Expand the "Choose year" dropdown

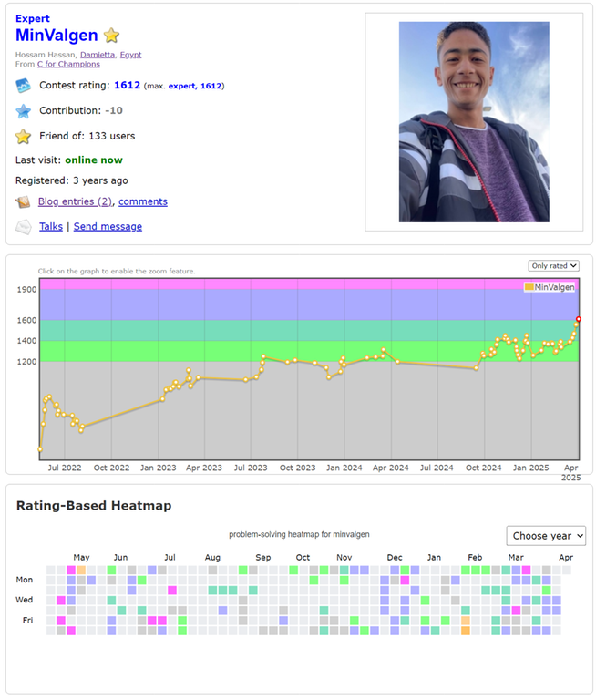click(x=546, y=536)
